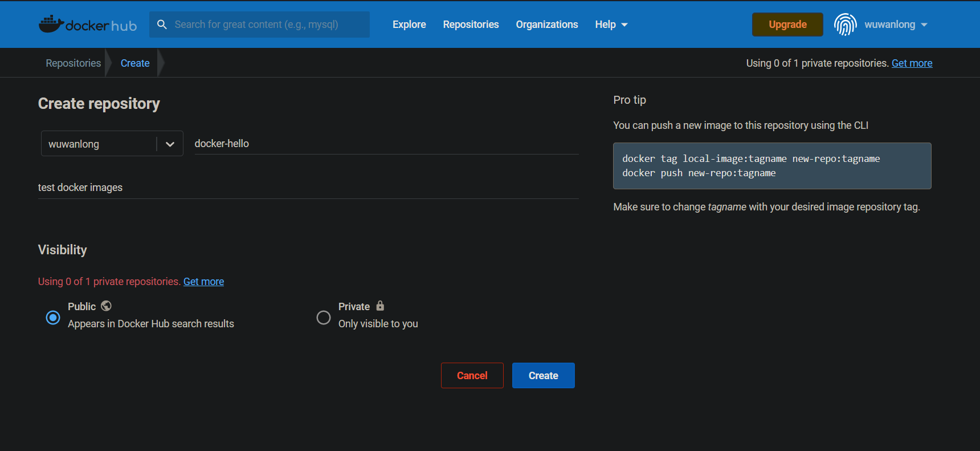Click the Docker Hub whale logo
Screen dimensions: 980x451
(88, 25)
